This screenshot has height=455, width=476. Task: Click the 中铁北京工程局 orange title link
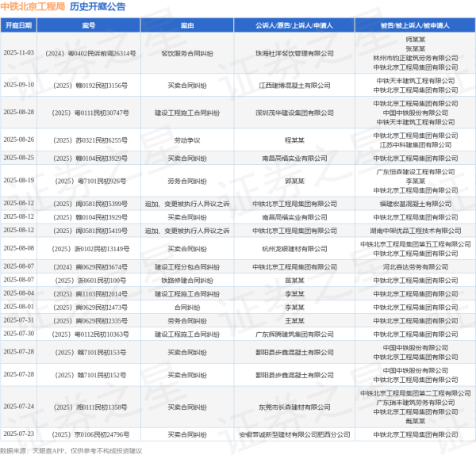point(33,7)
